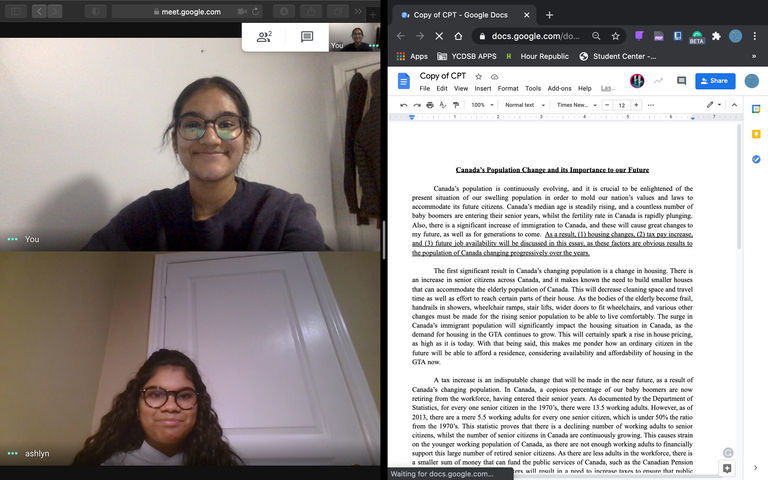
Task: Open the editing mode pencil dropdown
Action: tap(714, 105)
